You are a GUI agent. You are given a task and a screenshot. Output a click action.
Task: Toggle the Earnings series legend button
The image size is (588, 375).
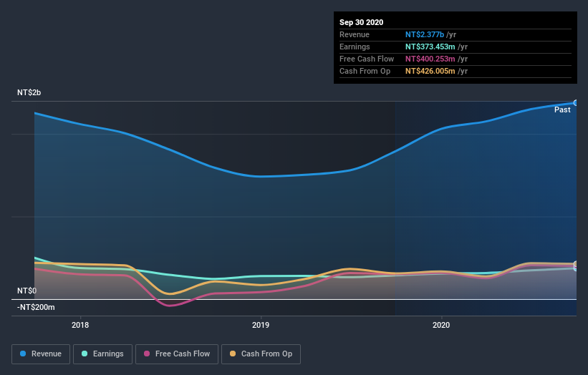tap(102, 354)
